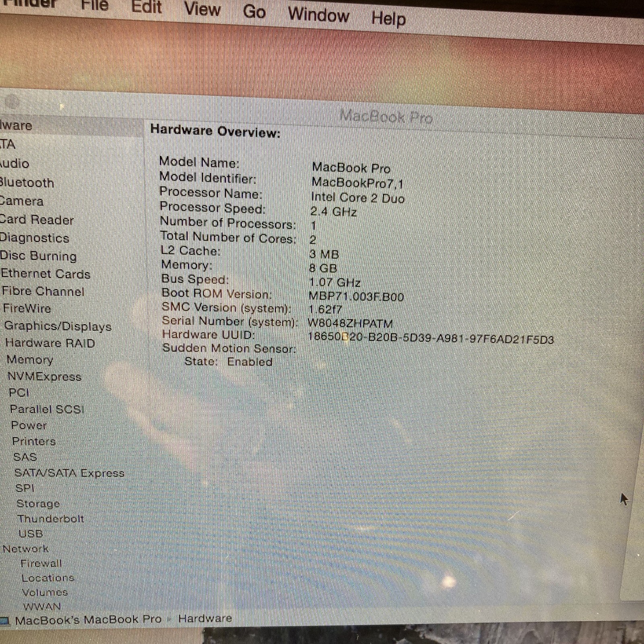Click the State: Enabled line
Image resolution: width=644 pixels, height=644 pixels.
tap(229, 361)
